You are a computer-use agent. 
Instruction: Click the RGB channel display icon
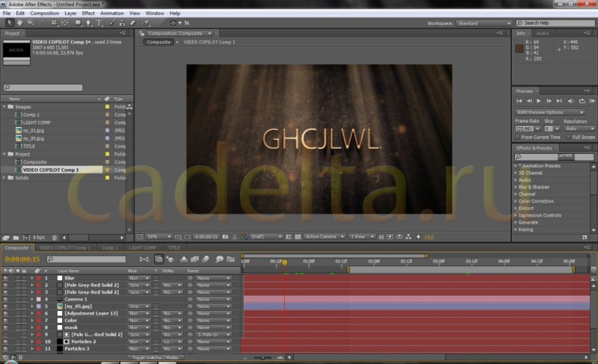(x=244, y=237)
